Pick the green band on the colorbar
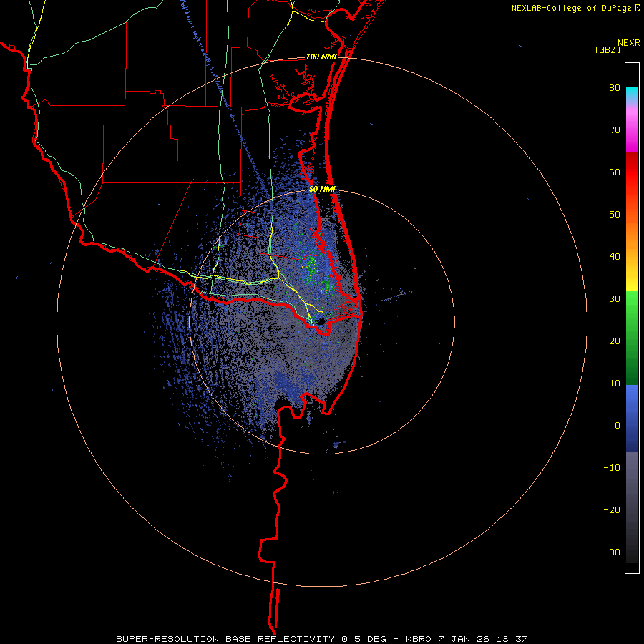Screen dimensions: 644x644 [x=632, y=338]
